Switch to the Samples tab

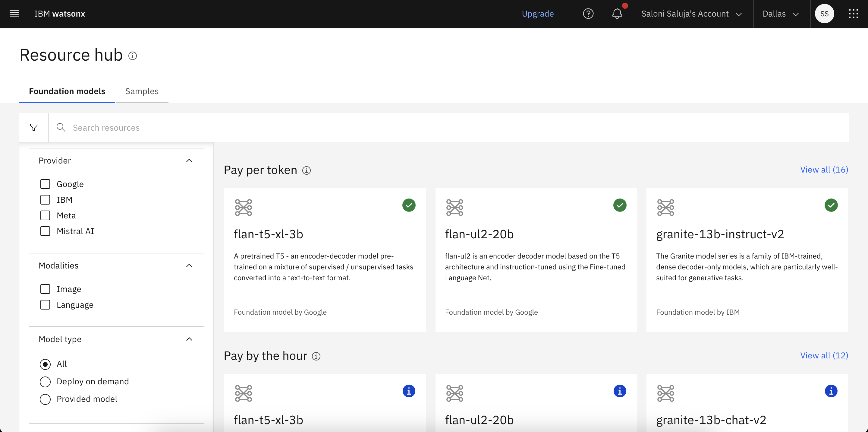click(142, 91)
